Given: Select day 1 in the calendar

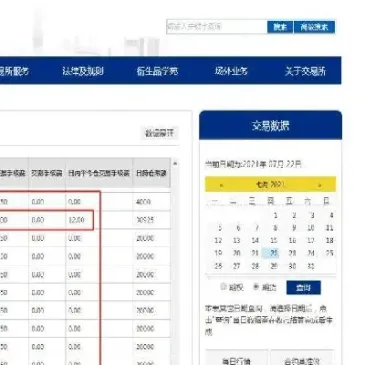Looking at the screenshot, I should click(x=275, y=215).
